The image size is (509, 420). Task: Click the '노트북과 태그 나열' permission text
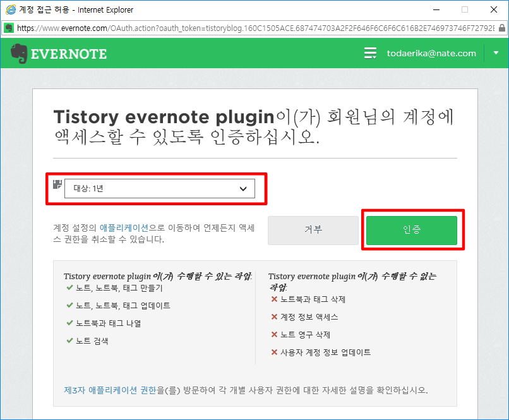pyautogui.click(x=109, y=323)
